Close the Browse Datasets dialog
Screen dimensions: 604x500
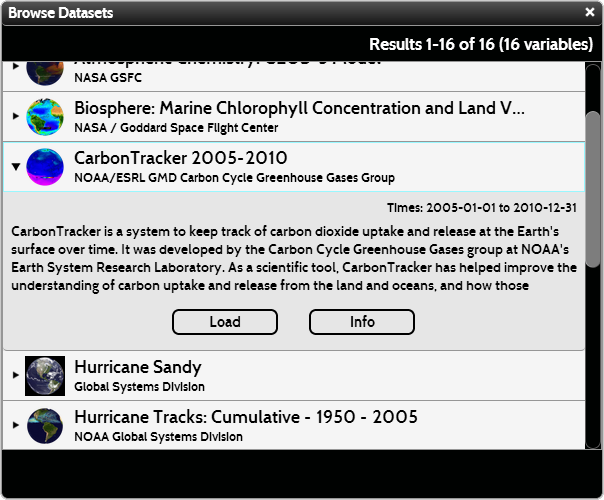coord(589,12)
